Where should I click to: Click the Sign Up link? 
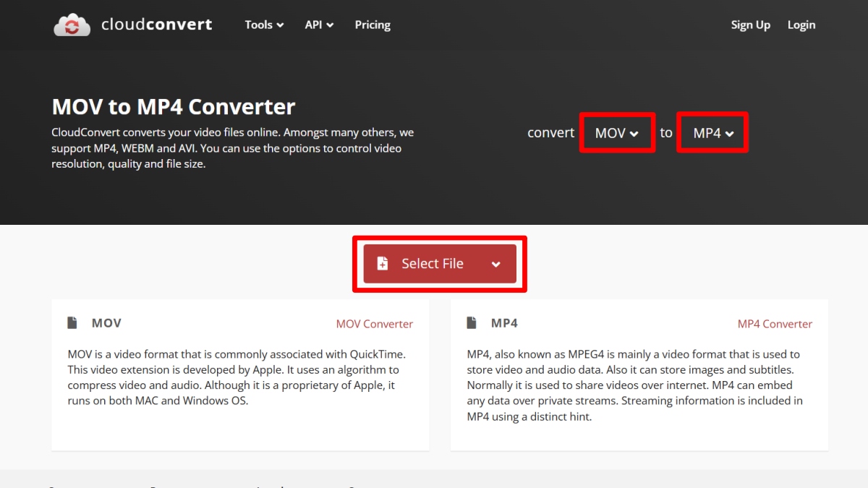(x=750, y=25)
